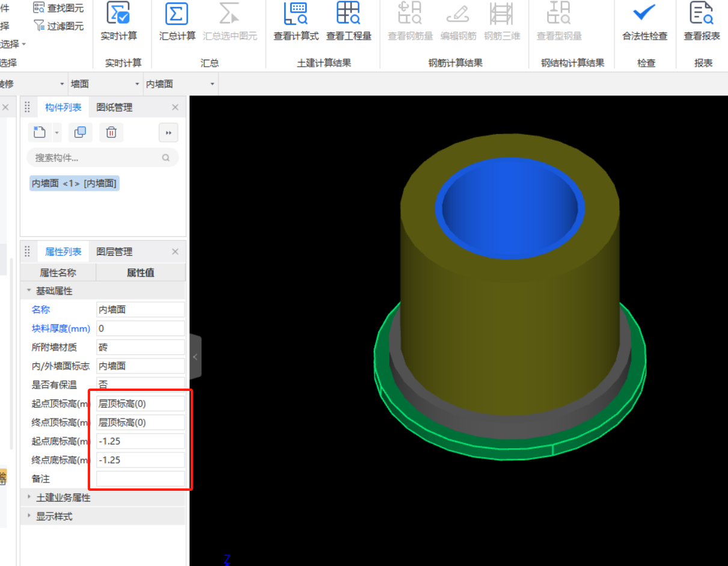Switch to 图层管理 tab

[114, 251]
